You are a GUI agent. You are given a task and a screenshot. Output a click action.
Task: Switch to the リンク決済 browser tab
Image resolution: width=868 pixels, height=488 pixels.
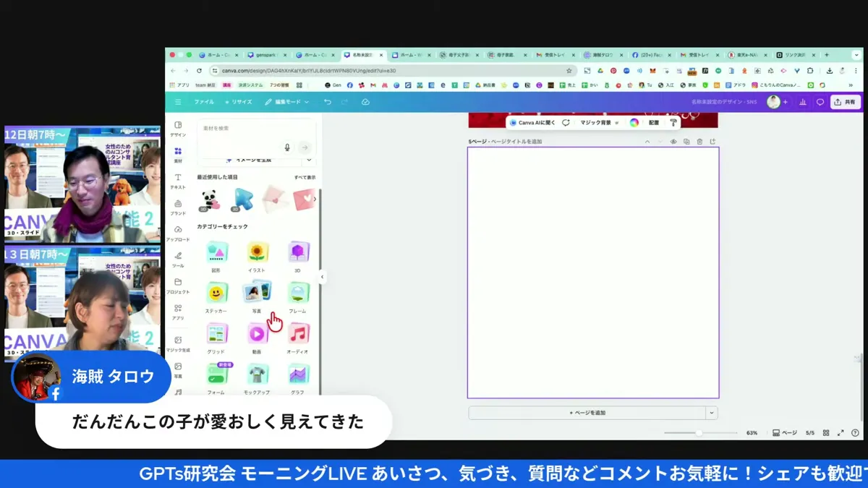(x=796, y=55)
